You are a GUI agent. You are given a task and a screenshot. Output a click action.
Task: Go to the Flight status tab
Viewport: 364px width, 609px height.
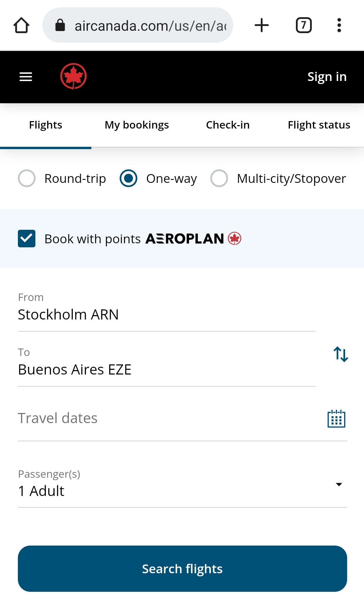click(x=318, y=125)
